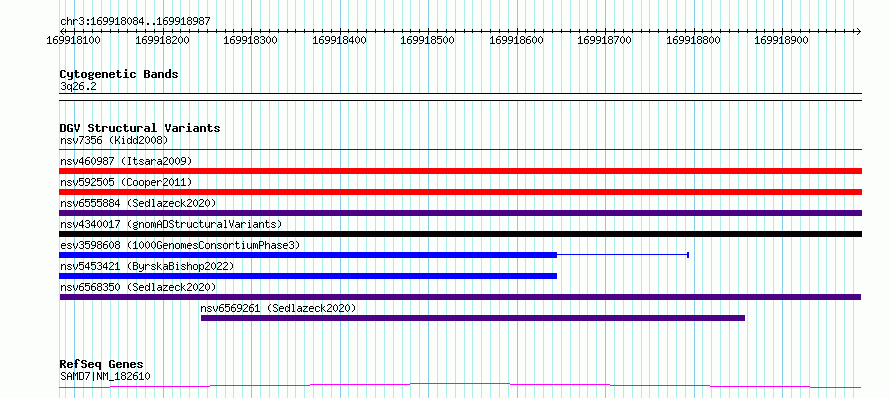Click the red nsv460987 variant bar

pos(460,171)
